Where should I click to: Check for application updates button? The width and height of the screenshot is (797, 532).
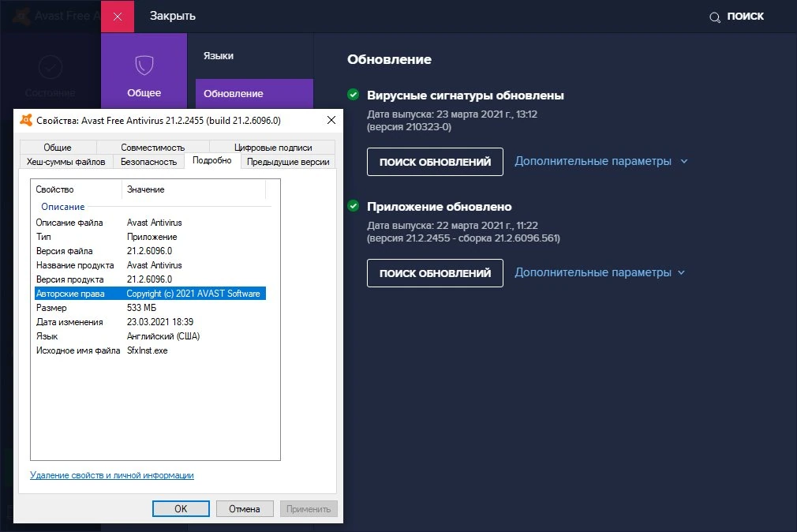tap(435, 273)
